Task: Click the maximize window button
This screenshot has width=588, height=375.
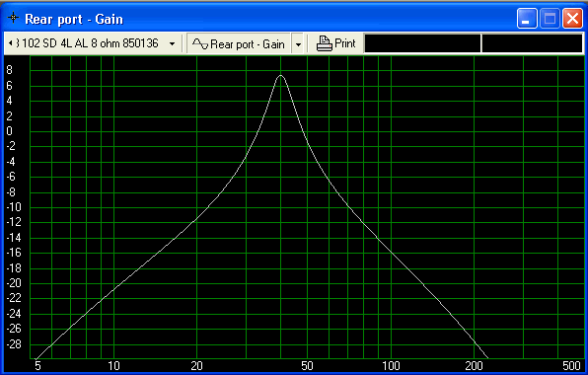Action: [x=550, y=19]
